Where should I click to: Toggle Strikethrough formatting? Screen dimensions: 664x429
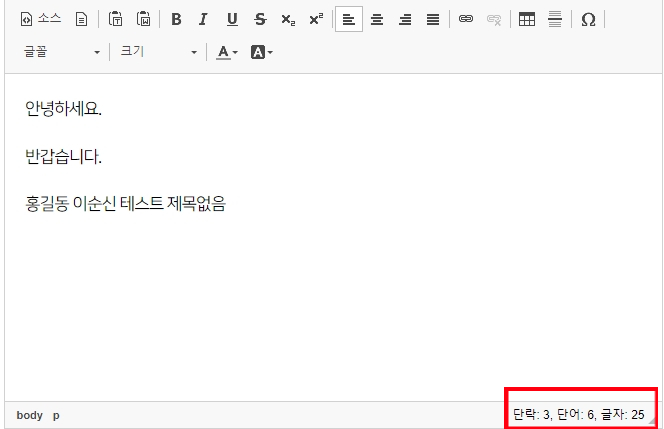click(260, 19)
